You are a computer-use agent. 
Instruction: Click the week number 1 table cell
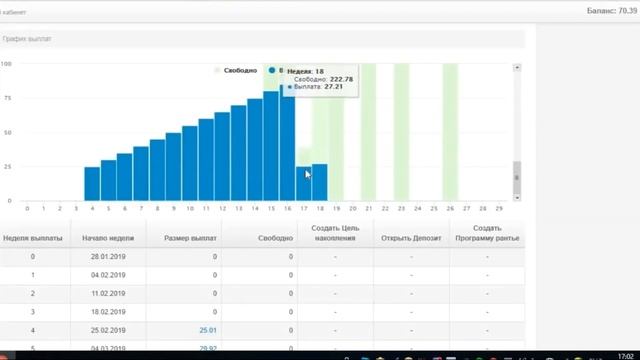pos(33,275)
